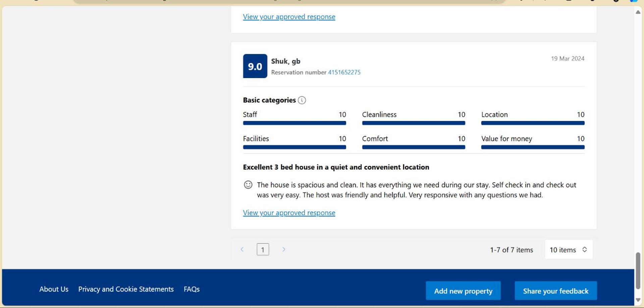Click the Basic categories info icon

coord(302,100)
